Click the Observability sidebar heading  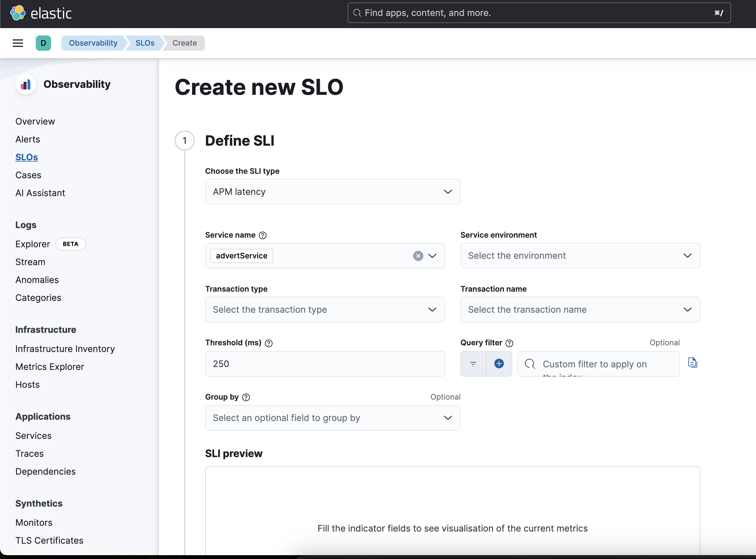pos(77,84)
